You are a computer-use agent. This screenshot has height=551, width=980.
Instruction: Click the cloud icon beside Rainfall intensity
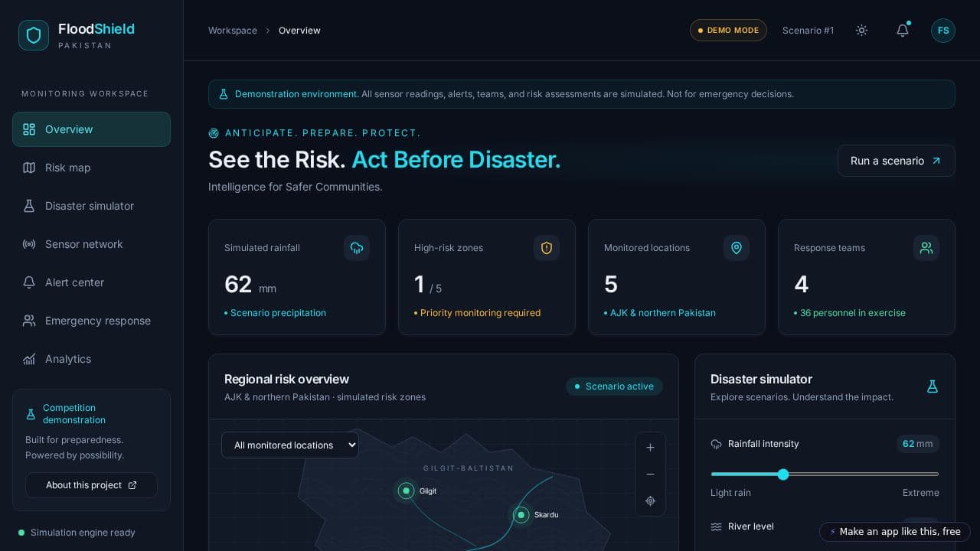717,444
